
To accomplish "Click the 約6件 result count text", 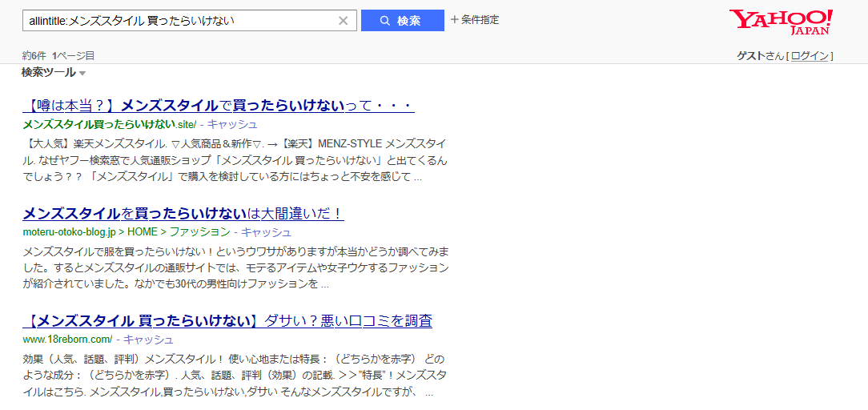I will 35,55.
